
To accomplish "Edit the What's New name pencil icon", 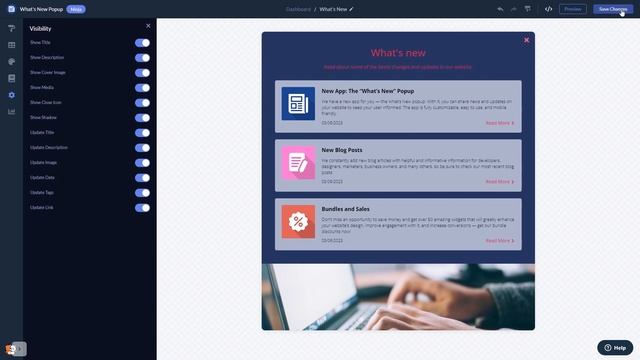I will [351, 9].
